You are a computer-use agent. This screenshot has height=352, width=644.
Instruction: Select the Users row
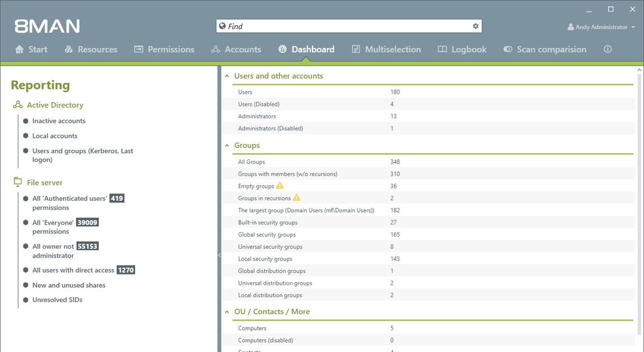[x=428, y=92]
